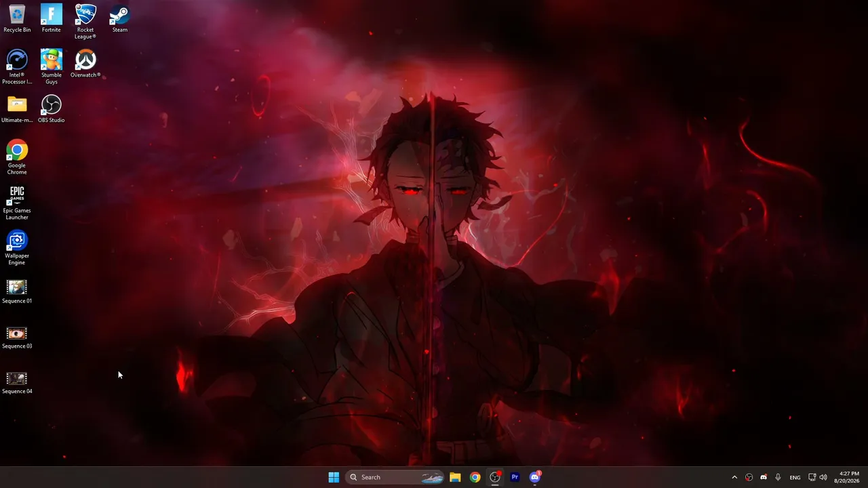Image resolution: width=868 pixels, height=488 pixels.
Task: Select the Overwatch desktop shortcut
Action: pos(85,64)
